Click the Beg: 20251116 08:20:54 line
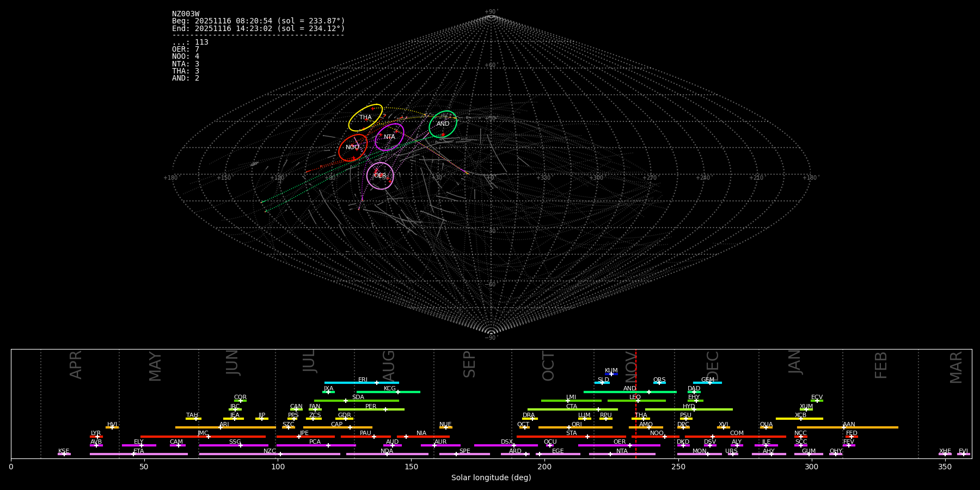This screenshot has height=490, width=980. pyautogui.click(x=259, y=21)
